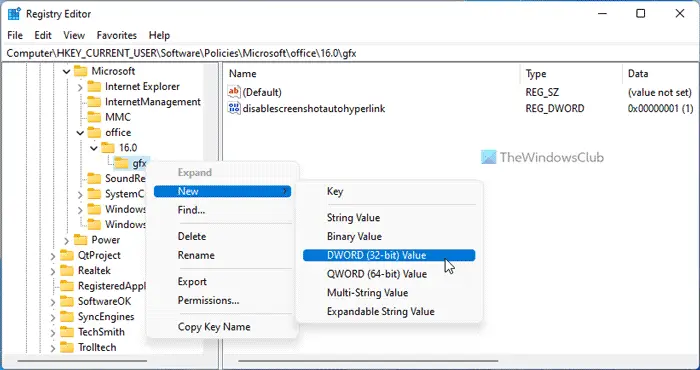Viewport: 700px width, 370px height.
Task: Click the 0x00000001 (1) data cell
Action: click(x=660, y=108)
